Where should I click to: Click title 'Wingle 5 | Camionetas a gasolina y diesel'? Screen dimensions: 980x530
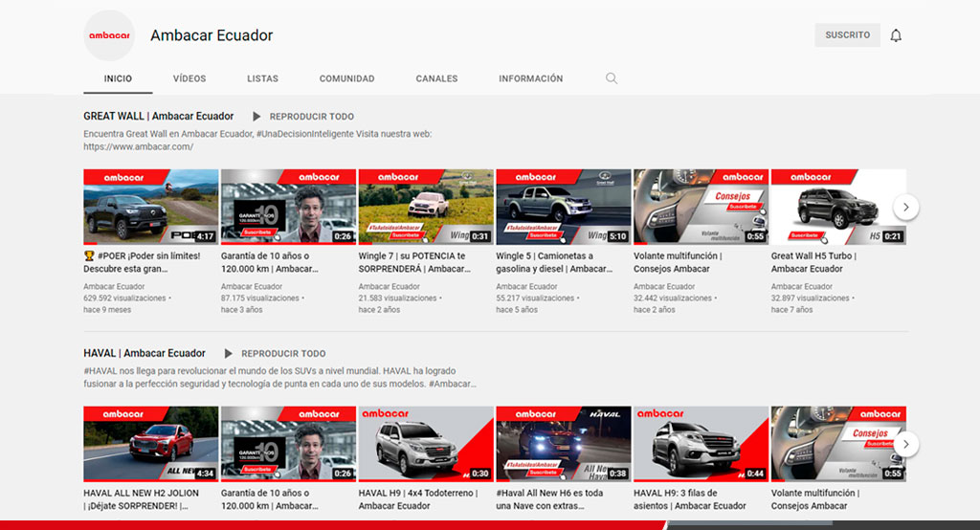tap(554, 262)
